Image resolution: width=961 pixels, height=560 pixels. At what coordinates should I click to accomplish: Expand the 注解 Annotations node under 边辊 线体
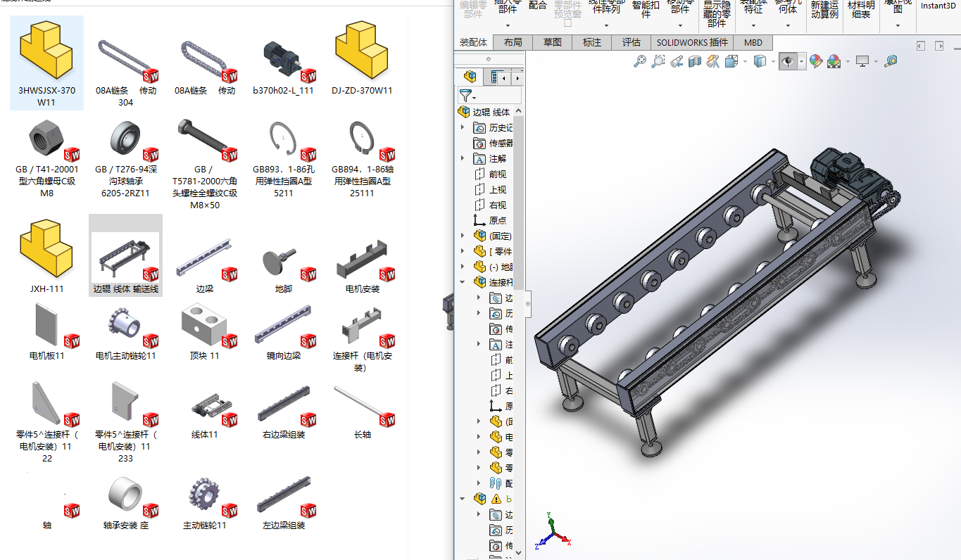click(463, 158)
